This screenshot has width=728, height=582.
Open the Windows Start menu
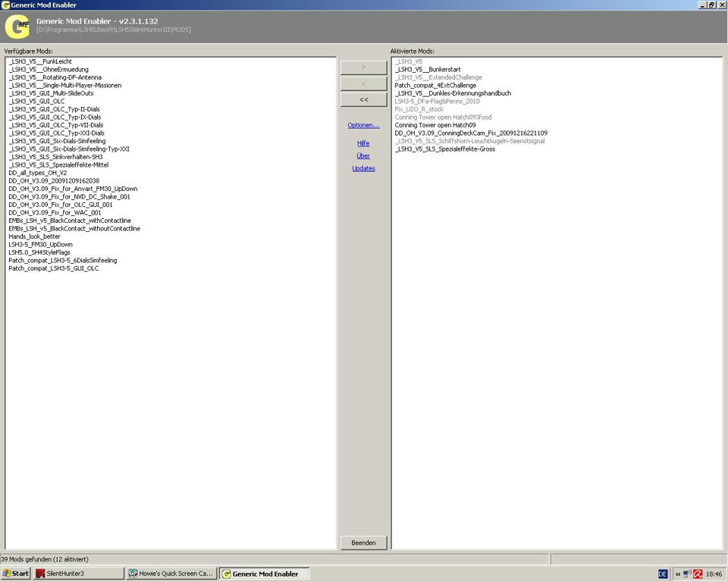click(x=16, y=574)
